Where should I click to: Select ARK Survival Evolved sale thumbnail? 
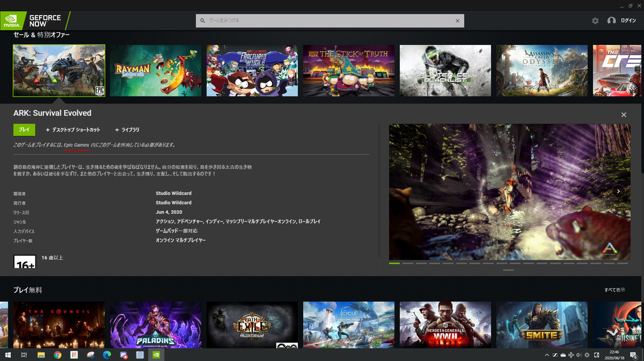pyautogui.click(x=59, y=70)
